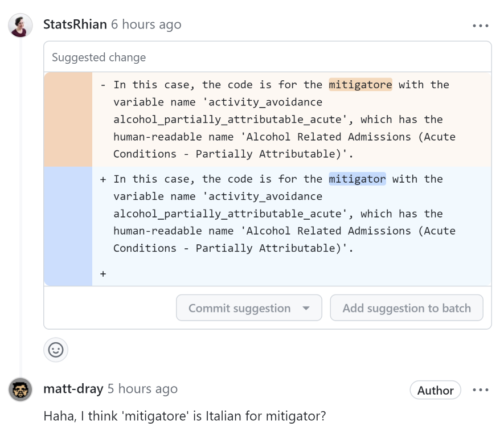Click the '5 hours ago' timestamp link
The width and height of the screenshot is (504, 443).
tap(141, 389)
